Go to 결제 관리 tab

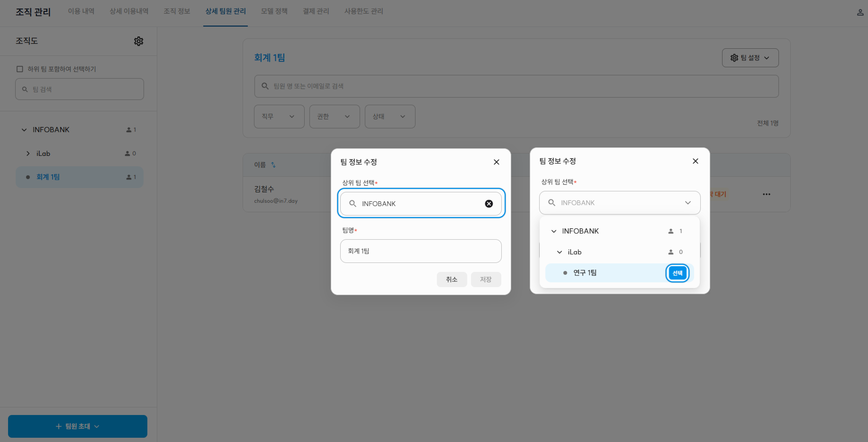click(315, 11)
